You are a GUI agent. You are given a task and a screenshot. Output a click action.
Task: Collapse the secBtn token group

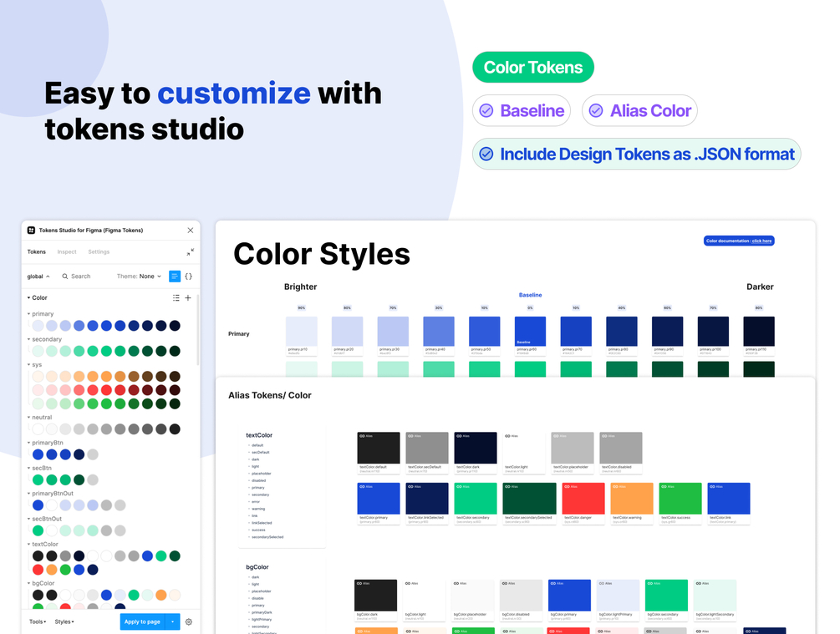pyautogui.click(x=29, y=468)
